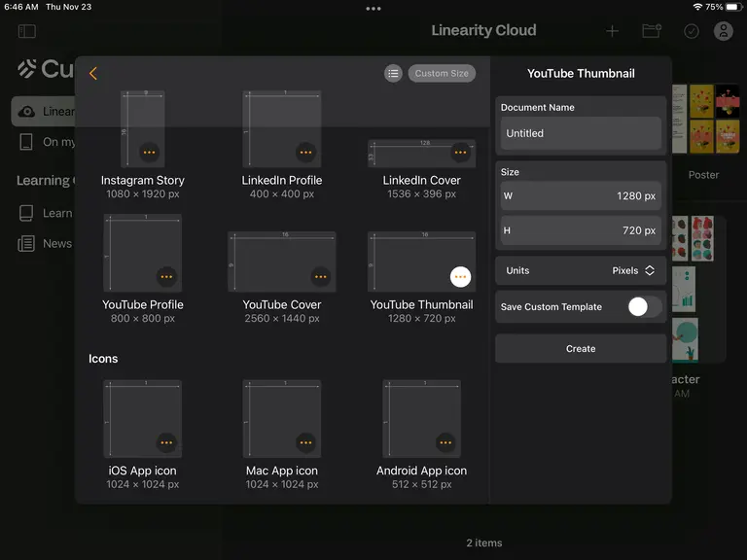
Task: Tap the three-dot multitasking control
Action: click(373, 9)
